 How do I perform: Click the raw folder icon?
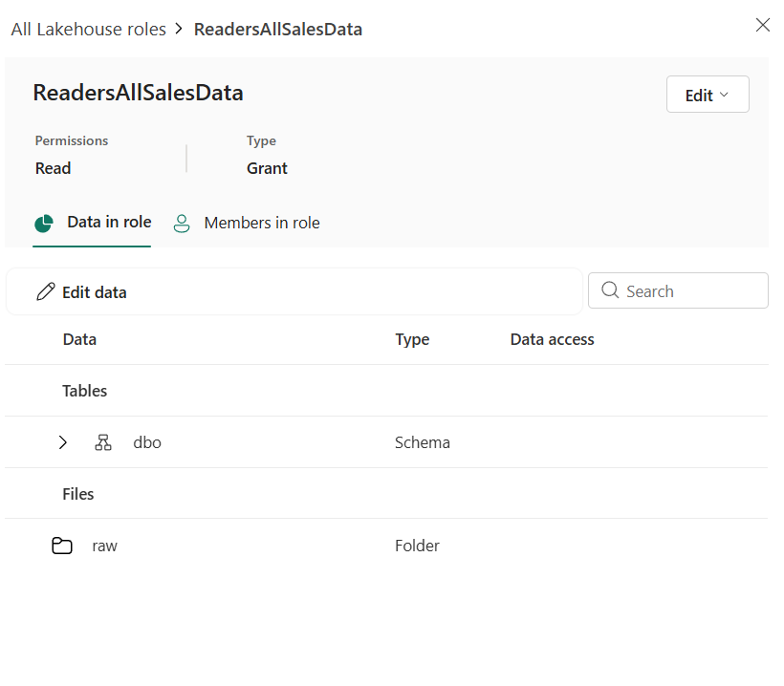[62, 546]
